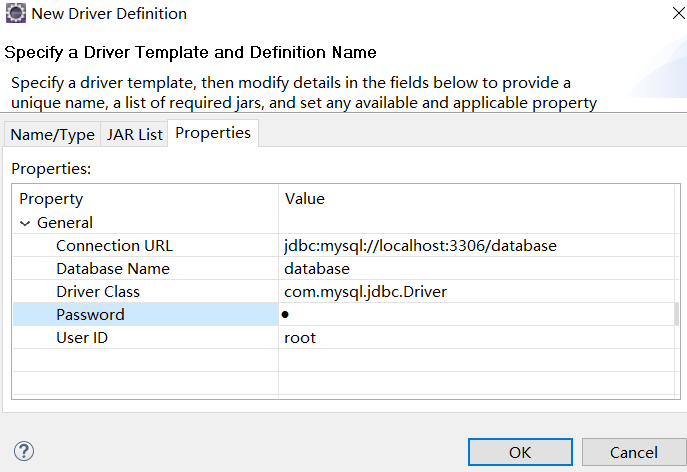Click the 'Value' column header
687x472 pixels.
[476, 199]
